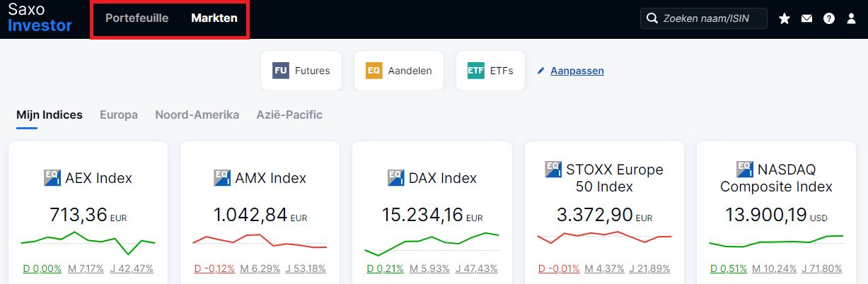The width and height of the screenshot is (868, 284).
Task: Open the DAX Index title
Action: click(443, 177)
